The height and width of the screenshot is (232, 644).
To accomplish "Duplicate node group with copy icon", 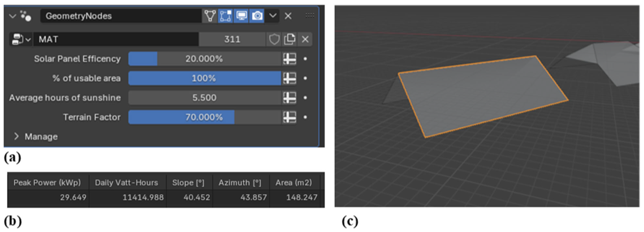I will coord(289,39).
